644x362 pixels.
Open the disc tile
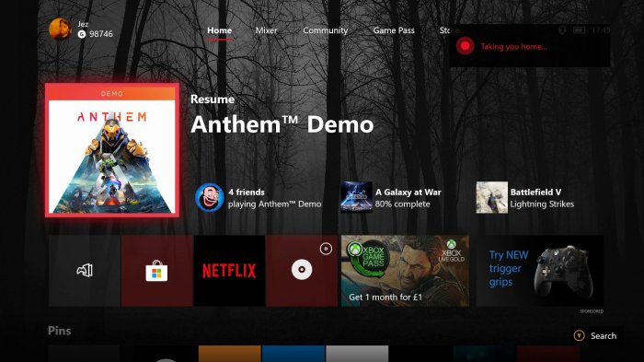coord(302,271)
